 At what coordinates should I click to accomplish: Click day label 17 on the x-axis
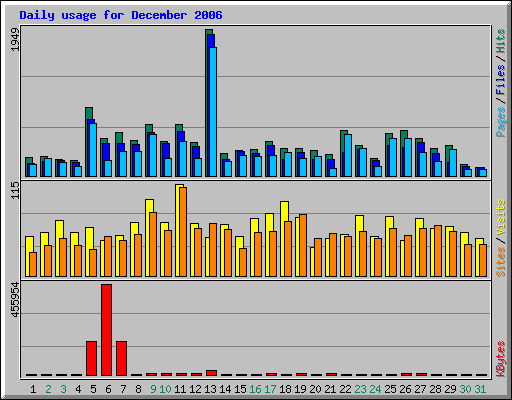(270, 389)
